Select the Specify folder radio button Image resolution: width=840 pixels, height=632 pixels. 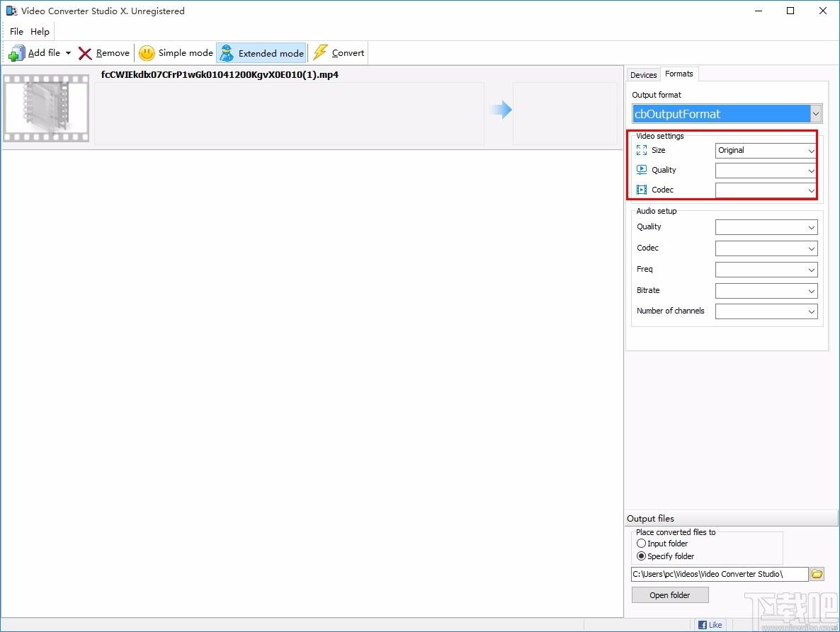(641, 556)
